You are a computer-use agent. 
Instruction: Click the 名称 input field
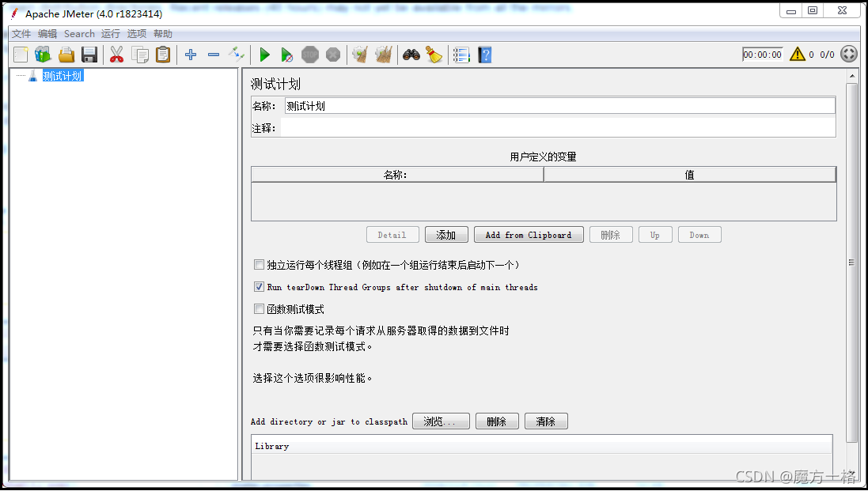559,106
